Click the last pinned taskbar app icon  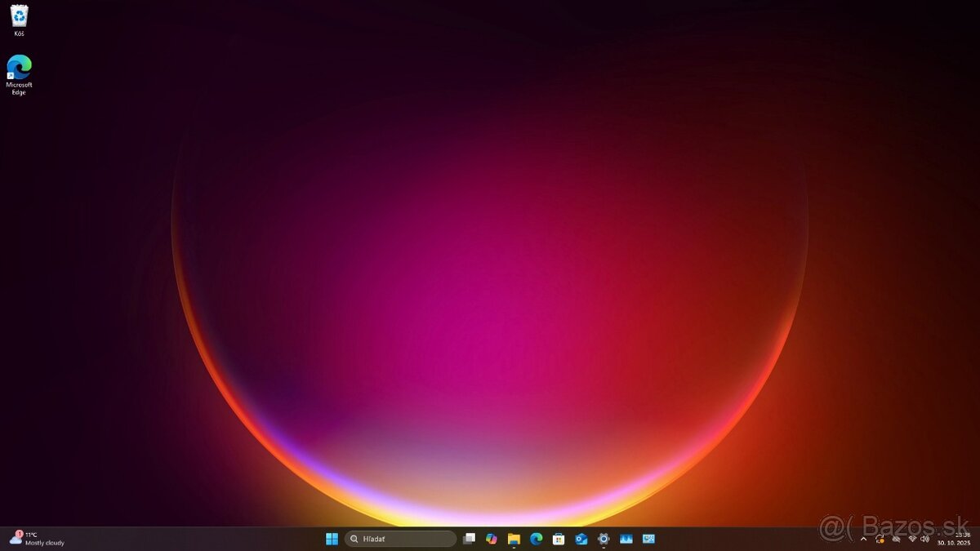(648, 539)
